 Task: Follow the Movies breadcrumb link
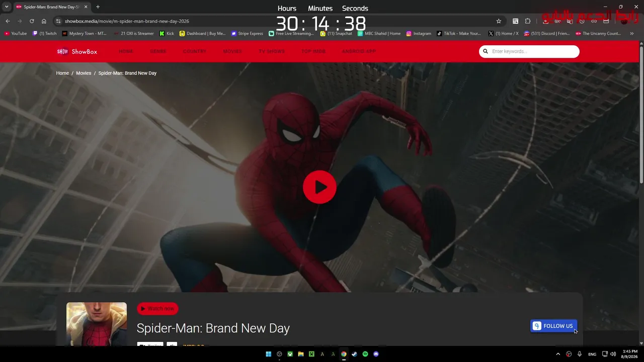(84, 73)
